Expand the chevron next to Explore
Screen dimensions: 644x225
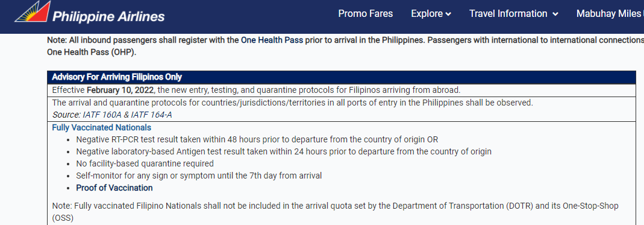pos(448,14)
